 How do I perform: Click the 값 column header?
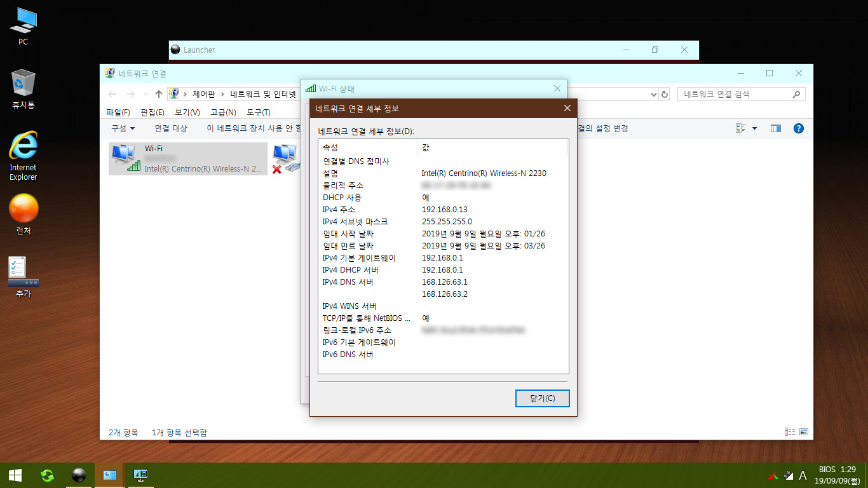click(x=492, y=147)
